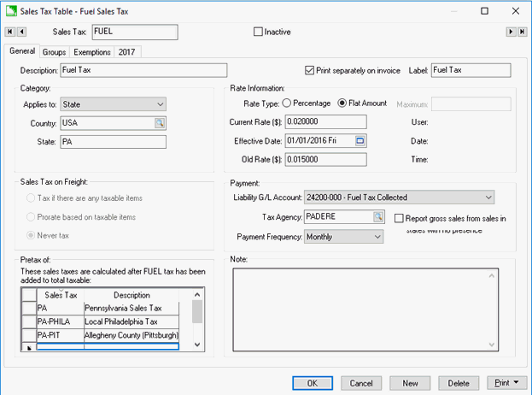Click the Delete button

click(459, 383)
